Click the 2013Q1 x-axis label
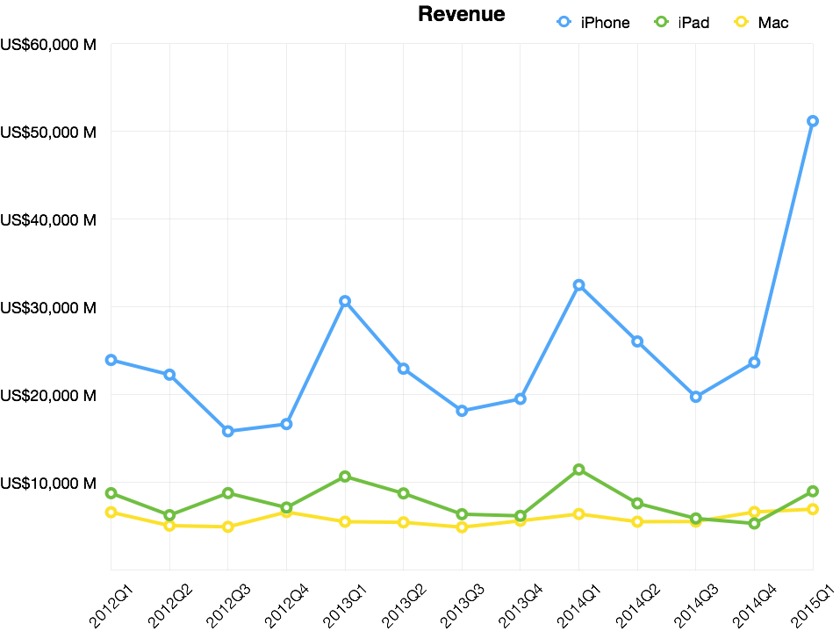 pyautogui.click(x=346, y=606)
